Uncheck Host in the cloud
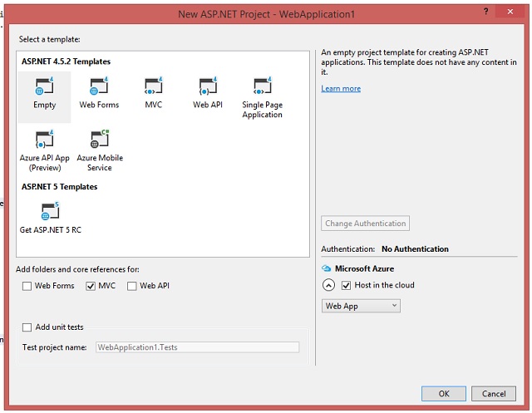Viewport: 532px width, 413px height. pos(346,285)
